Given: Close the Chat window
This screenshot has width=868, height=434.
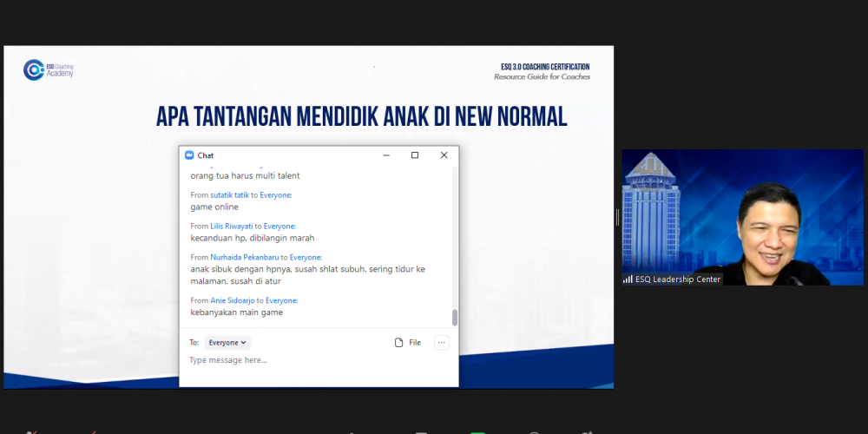Looking at the screenshot, I should 444,155.
